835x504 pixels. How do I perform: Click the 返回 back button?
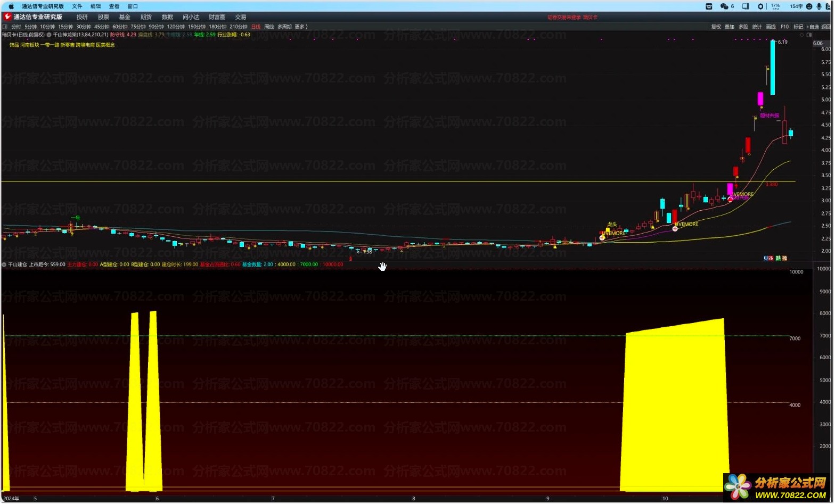coord(826,27)
